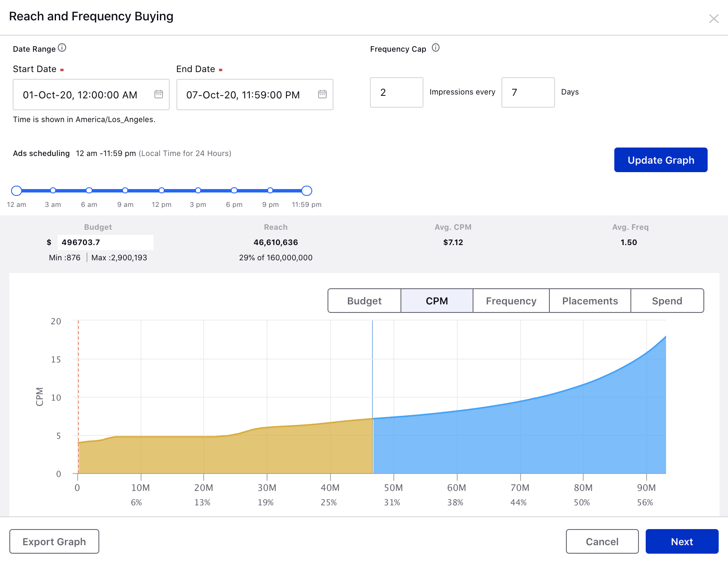Viewport: 728px width, 563px height.
Task: Focus the Budget amount input field
Action: point(105,242)
